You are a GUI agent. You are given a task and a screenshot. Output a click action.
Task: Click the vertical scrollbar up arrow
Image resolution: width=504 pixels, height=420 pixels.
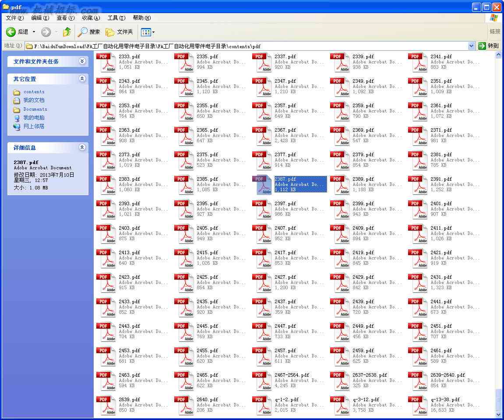coord(498,55)
